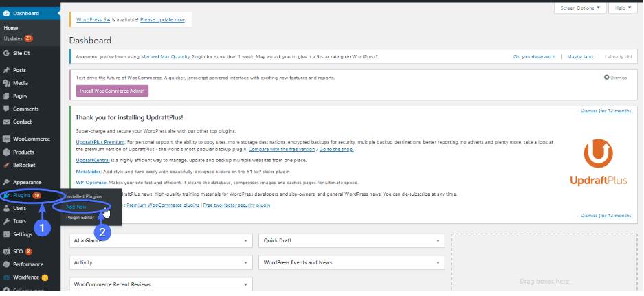Click the Settings sliders icon
Screen dimensions: 644x296
tap(7, 234)
